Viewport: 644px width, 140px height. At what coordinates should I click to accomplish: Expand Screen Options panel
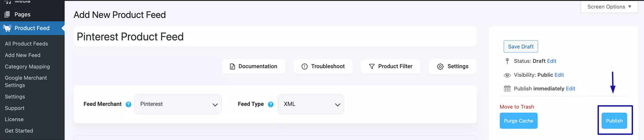pyautogui.click(x=609, y=7)
